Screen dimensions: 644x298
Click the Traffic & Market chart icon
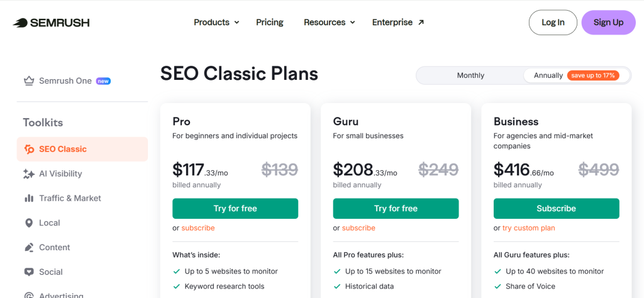(x=28, y=198)
